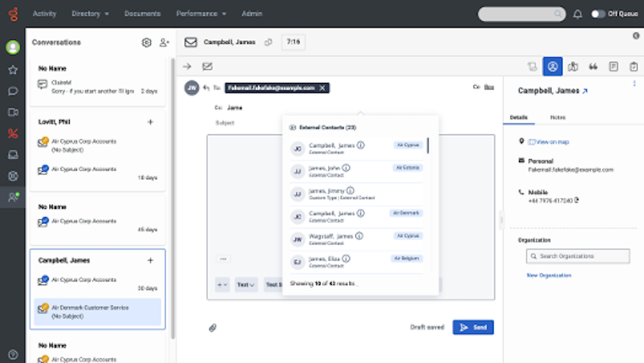Select the contact profile panel icon
Viewport: 644px width, 363px height.
552,67
